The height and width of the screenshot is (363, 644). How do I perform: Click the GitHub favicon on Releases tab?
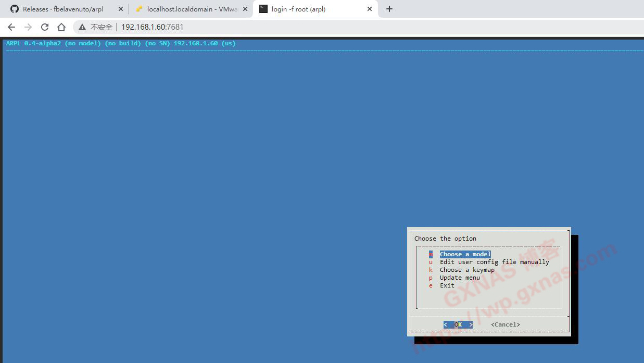click(15, 9)
